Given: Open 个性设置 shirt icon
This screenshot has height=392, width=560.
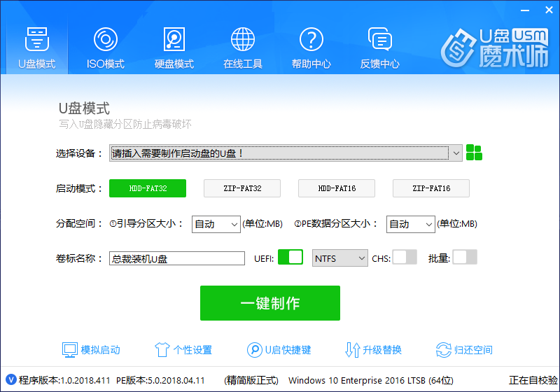Looking at the screenshot, I should [x=162, y=350].
